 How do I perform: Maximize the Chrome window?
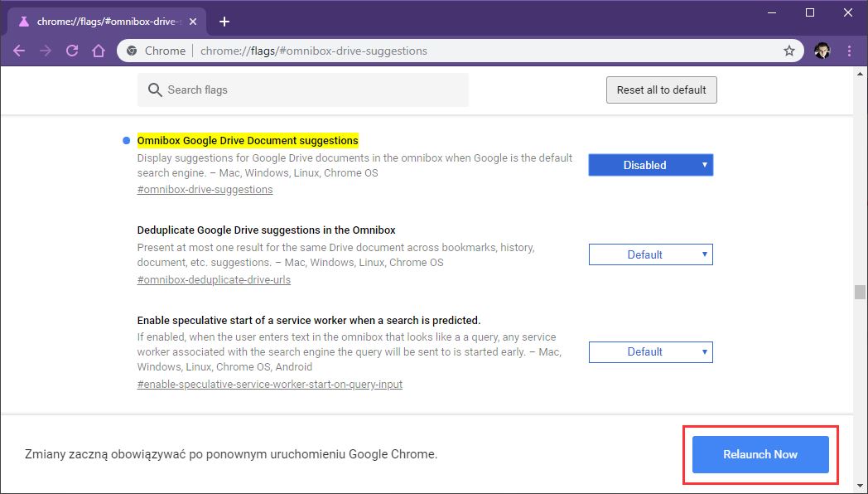coord(810,12)
